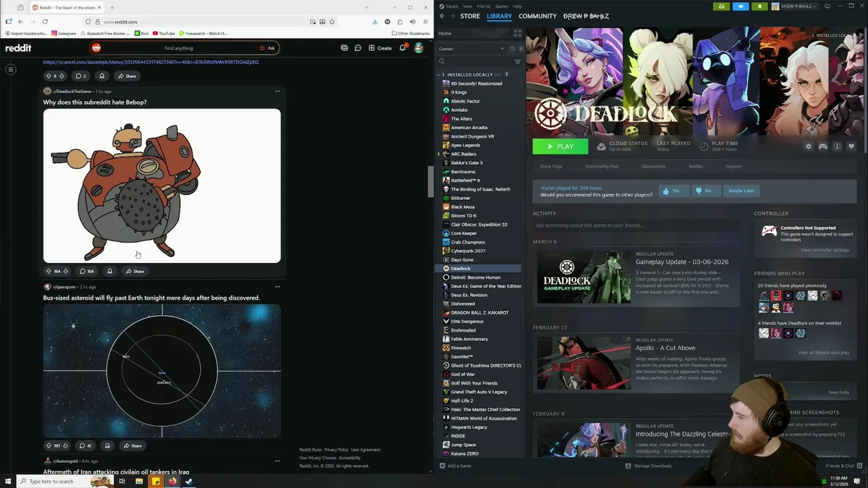This screenshot has height=488, width=868.
Task: Open the Steam View menu
Action: click(467, 6)
